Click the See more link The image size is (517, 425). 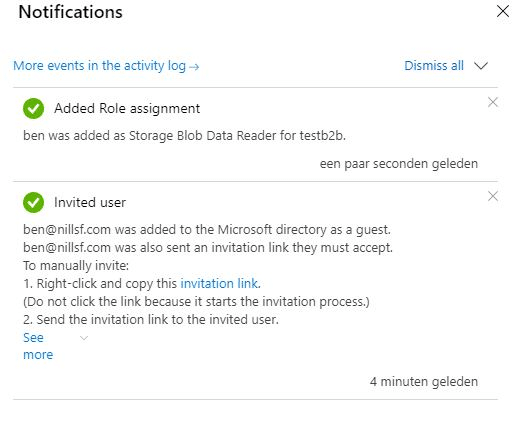[38, 346]
